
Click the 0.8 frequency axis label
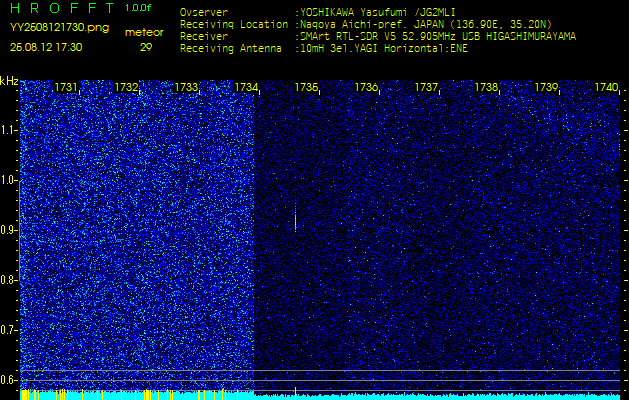[8, 280]
